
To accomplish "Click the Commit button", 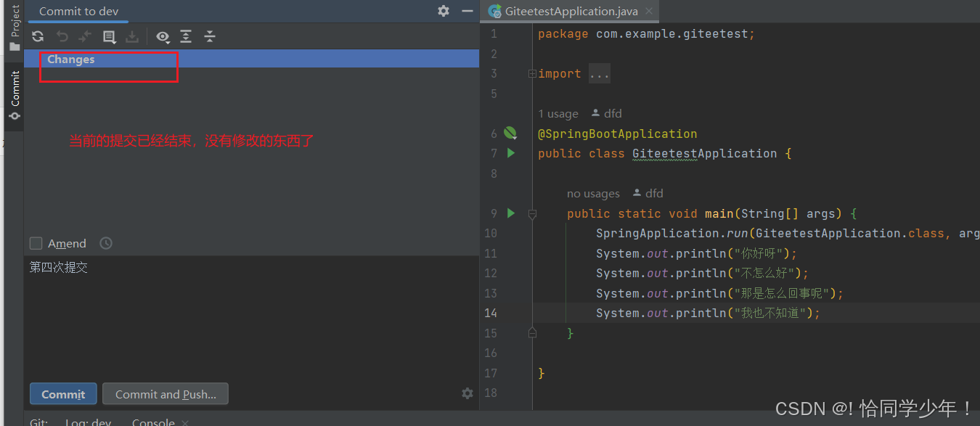I will [x=63, y=394].
